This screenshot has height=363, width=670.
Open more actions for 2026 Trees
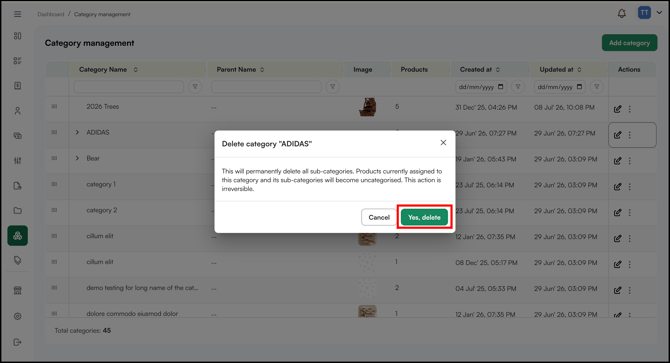[629, 109]
